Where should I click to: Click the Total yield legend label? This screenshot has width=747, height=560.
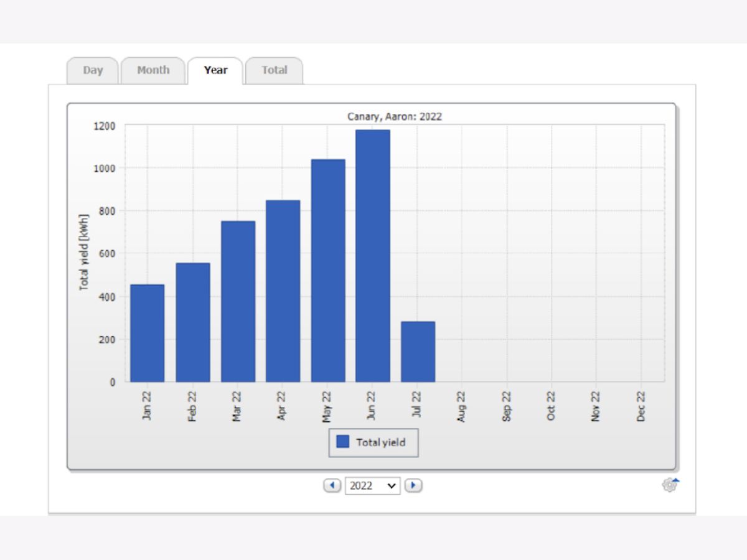click(380, 442)
